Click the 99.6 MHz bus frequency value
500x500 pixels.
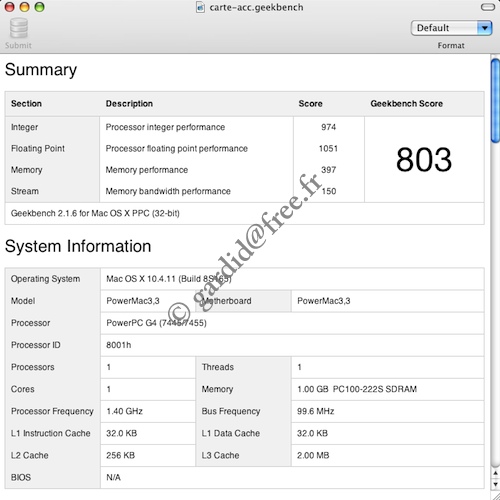click(316, 411)
